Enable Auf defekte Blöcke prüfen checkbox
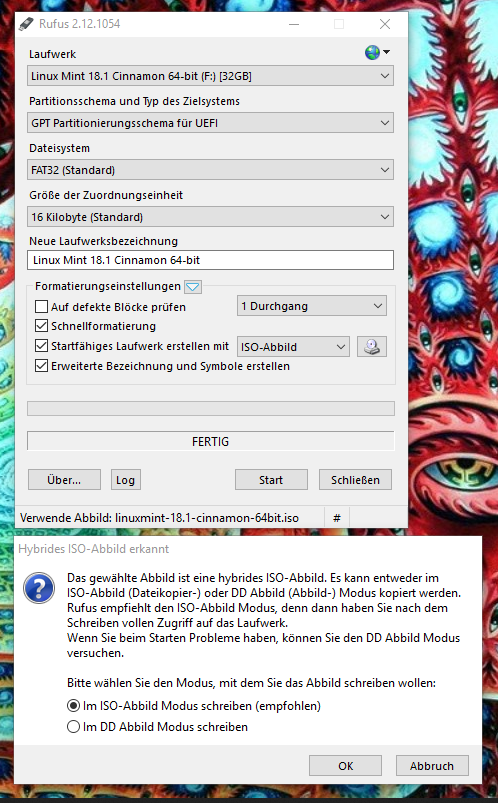Image resolution: width=498 pixels, height=803 pixels. (x=42, y=307)
